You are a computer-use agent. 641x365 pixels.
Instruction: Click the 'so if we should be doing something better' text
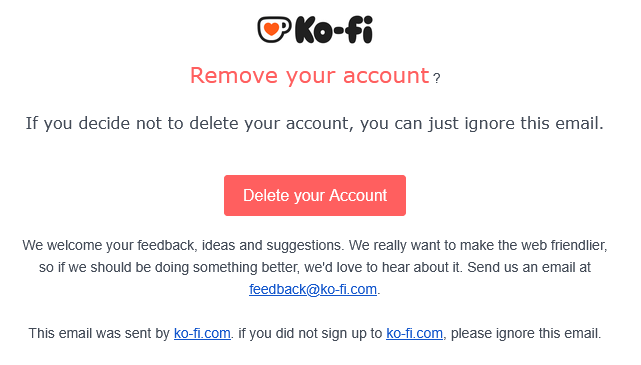[x=169, y=267]
